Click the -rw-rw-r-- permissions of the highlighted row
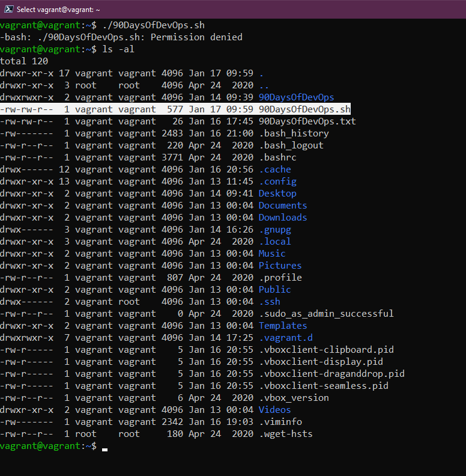The image size is (466, 476). click(x=27, y=109)
